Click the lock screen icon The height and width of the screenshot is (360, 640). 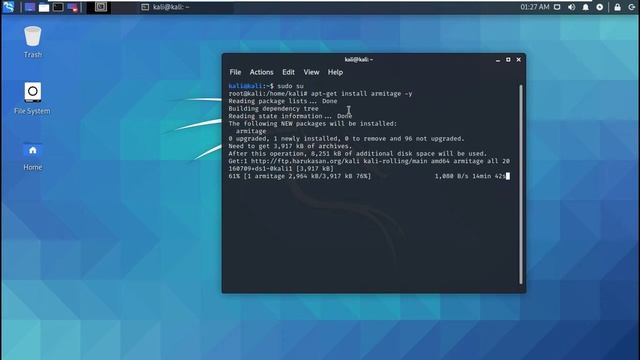[618, 7]
